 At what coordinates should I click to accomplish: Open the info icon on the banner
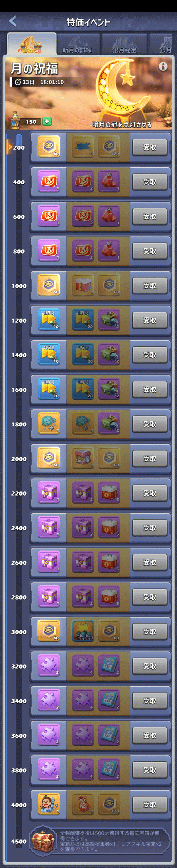tap(163, 67)
